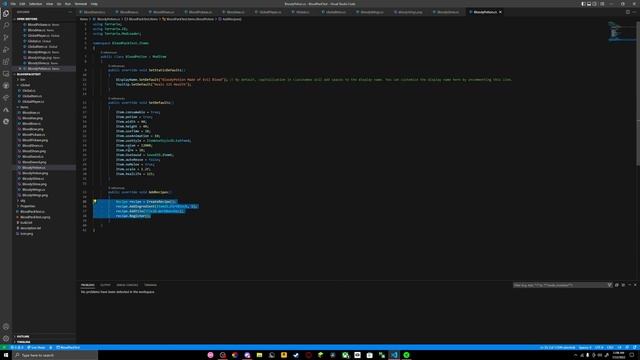Click the remote window status bar icon
The width and height of the screenshot is (640, 360).
pos(4,348)
